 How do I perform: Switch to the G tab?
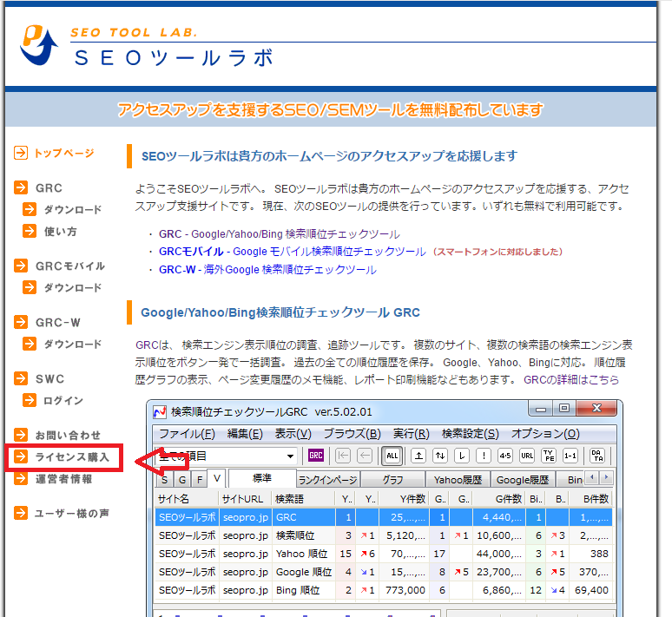click(182, 480)
